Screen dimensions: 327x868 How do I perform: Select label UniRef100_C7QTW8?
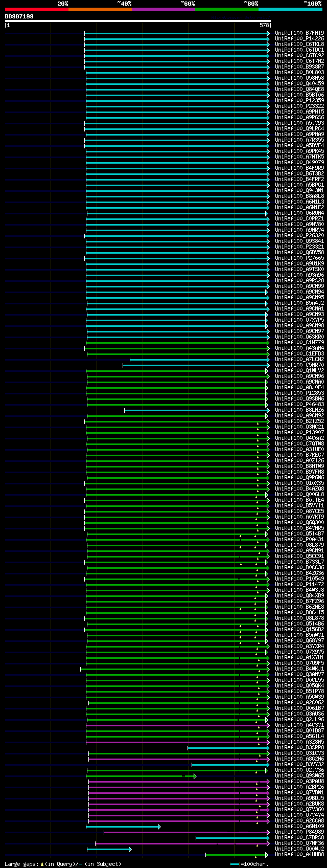click(299, 443)
